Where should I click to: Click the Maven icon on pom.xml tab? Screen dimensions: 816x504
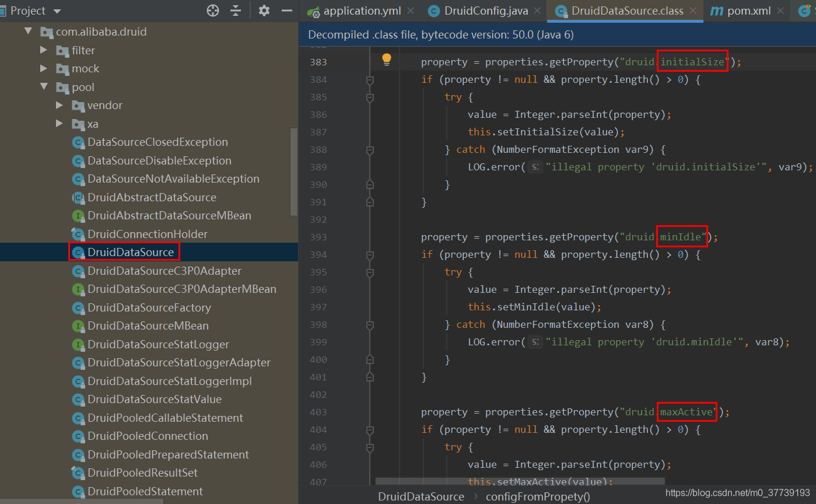[x=716, y=11]
